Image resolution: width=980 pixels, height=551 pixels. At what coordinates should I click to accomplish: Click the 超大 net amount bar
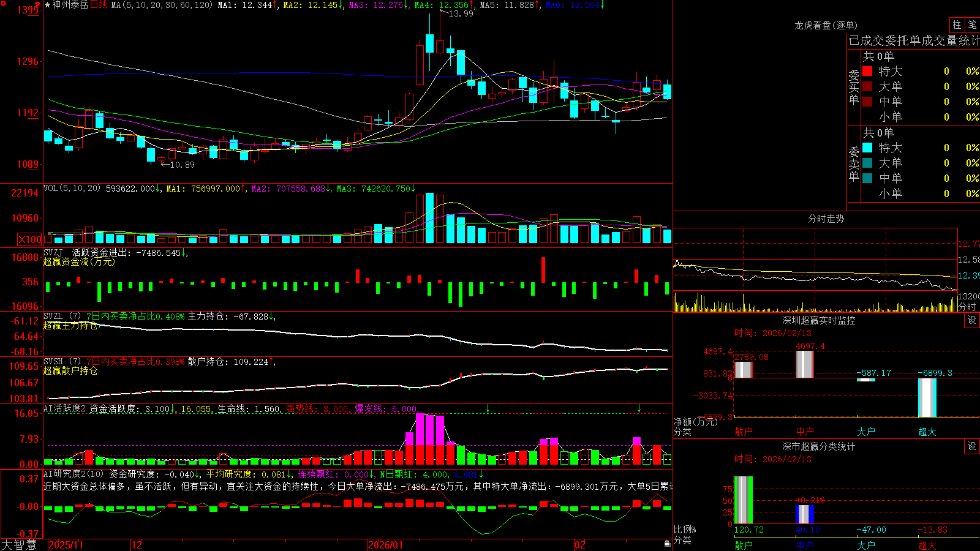pos(927,397)
